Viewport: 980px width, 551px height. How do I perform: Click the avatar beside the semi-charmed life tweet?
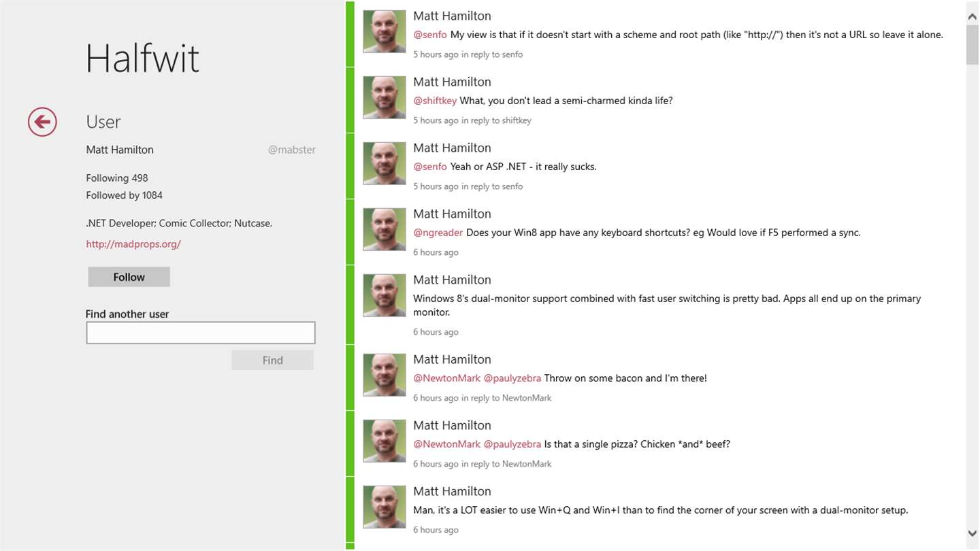pos(385,97)
